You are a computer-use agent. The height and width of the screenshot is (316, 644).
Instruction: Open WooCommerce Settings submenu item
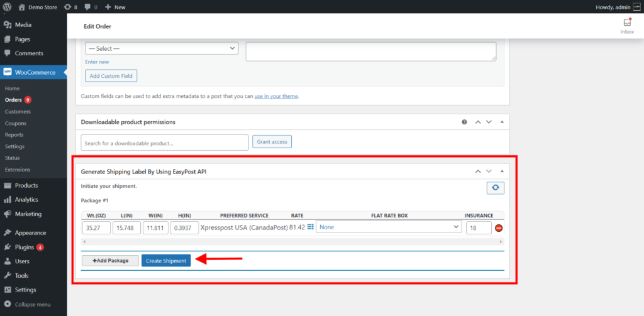[x=15, y=146]
